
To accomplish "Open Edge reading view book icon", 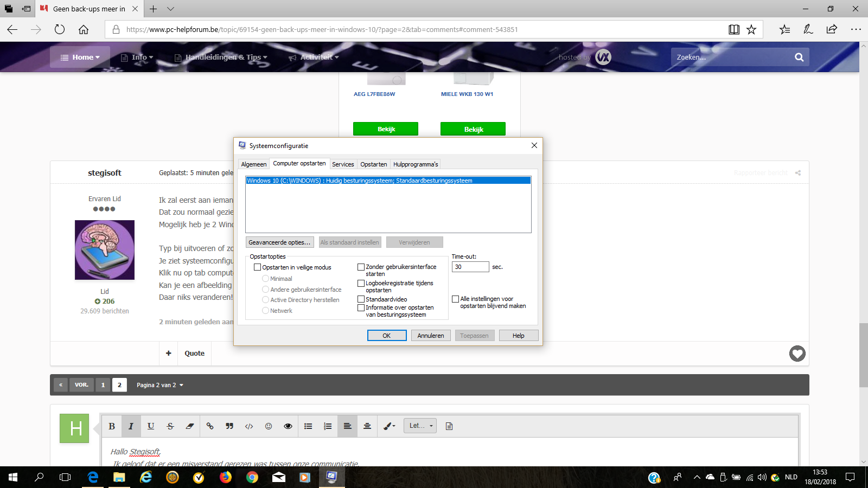I will click(734, 29).
